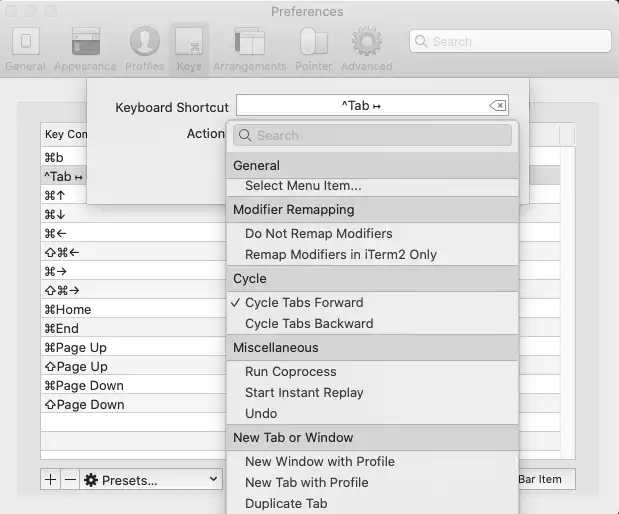Open the Profiles preferences pane
This screenshot has height=514, width=619.
[144, 49]
